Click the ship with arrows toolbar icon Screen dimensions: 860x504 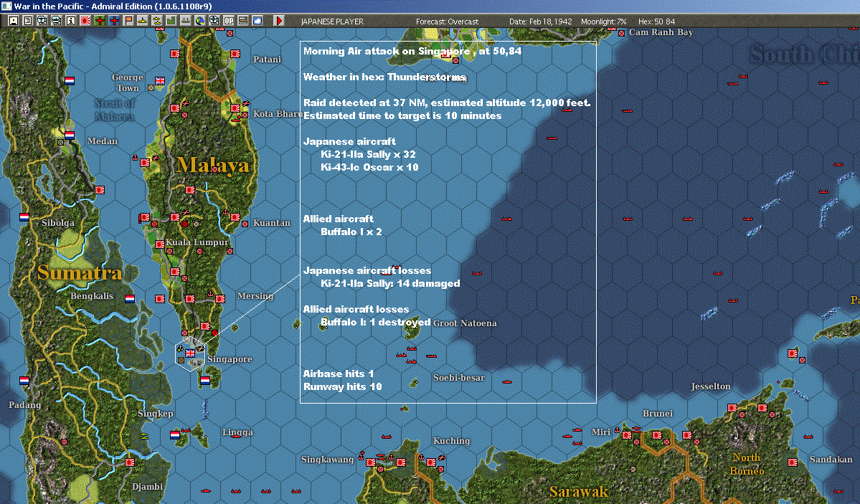tap(185, 21)
